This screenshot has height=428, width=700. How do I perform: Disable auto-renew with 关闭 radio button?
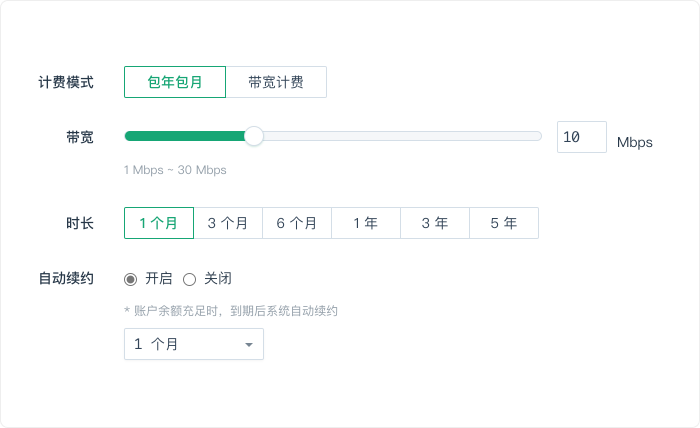[189, 279]
